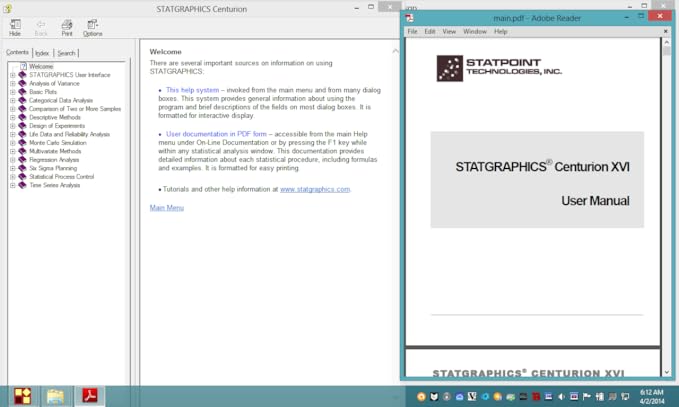This screenshot has width=679, height=407.
Task: Open 'User documentation in PDF form' link
Action: pyautogui.click(x=217, y=134)
